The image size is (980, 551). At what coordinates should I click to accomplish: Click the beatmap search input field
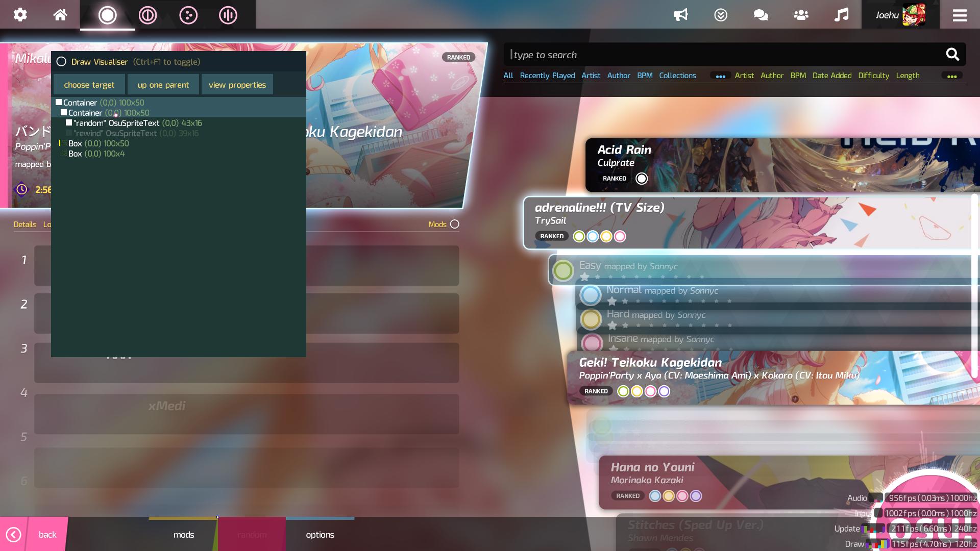pos(715,54)
